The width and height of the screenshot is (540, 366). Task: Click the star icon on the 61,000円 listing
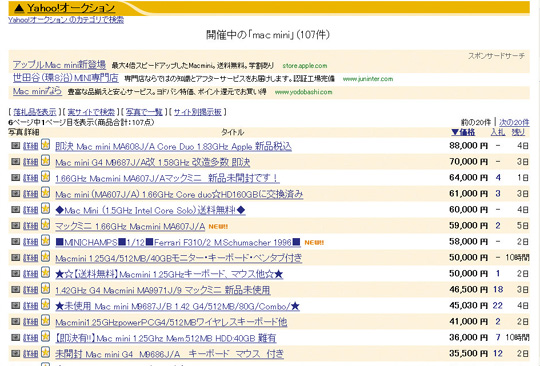[45, 192]
